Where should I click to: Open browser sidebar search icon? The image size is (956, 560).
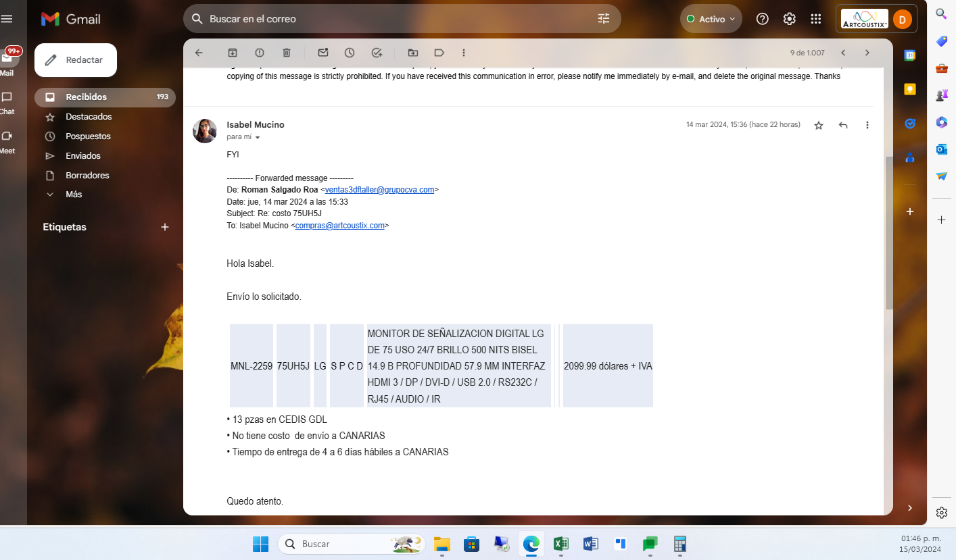click(941, 14)
